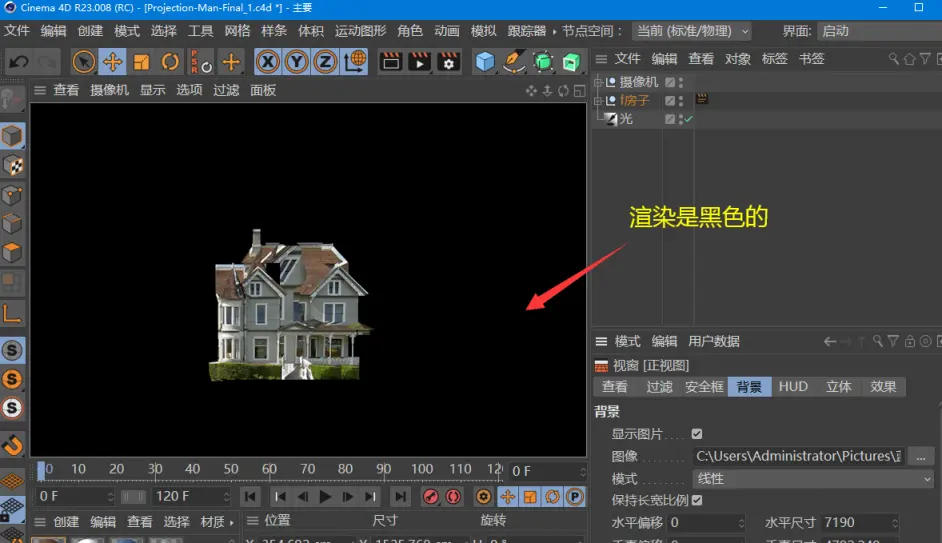942x543 pixels.
Task: Switch to the HUD tab
Action: (793, 387)
